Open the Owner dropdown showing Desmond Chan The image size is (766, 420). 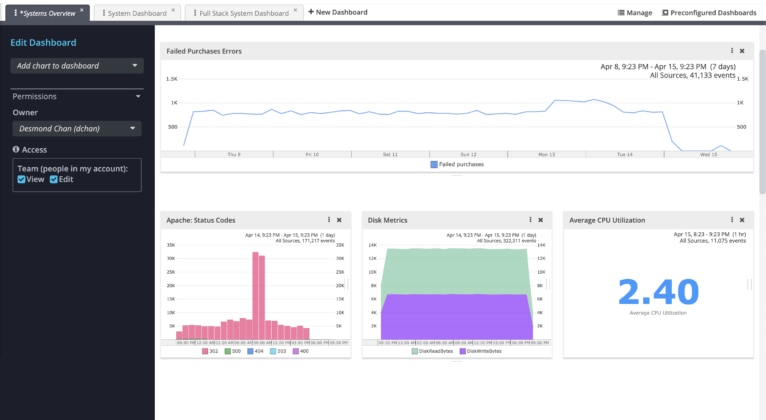point(77,128)
